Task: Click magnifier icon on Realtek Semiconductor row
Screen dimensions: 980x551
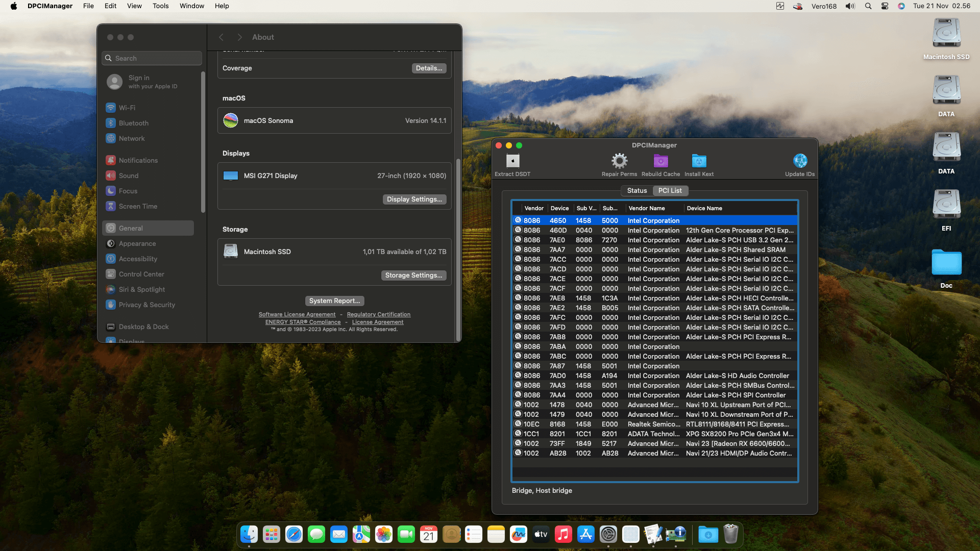Action: coord(518,424)
